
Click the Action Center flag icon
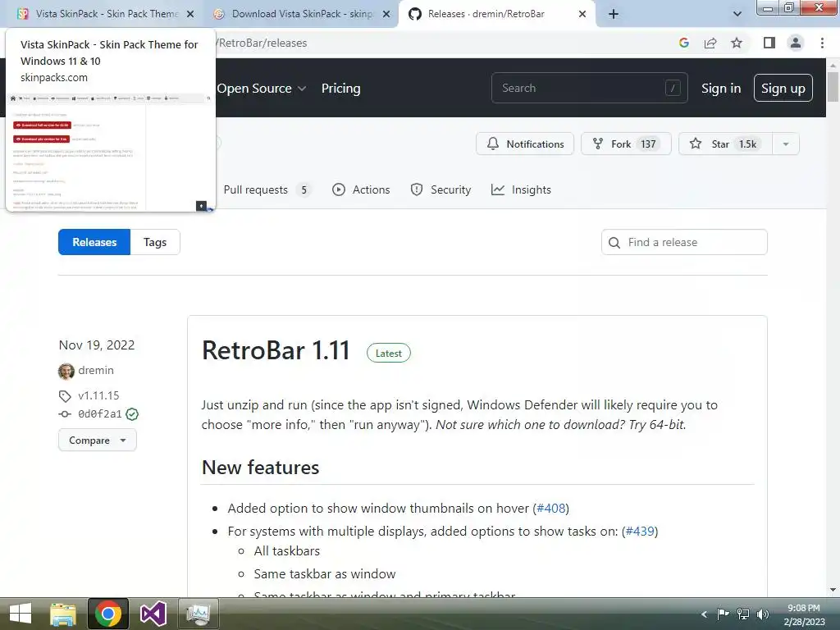[x=724, y=614]
